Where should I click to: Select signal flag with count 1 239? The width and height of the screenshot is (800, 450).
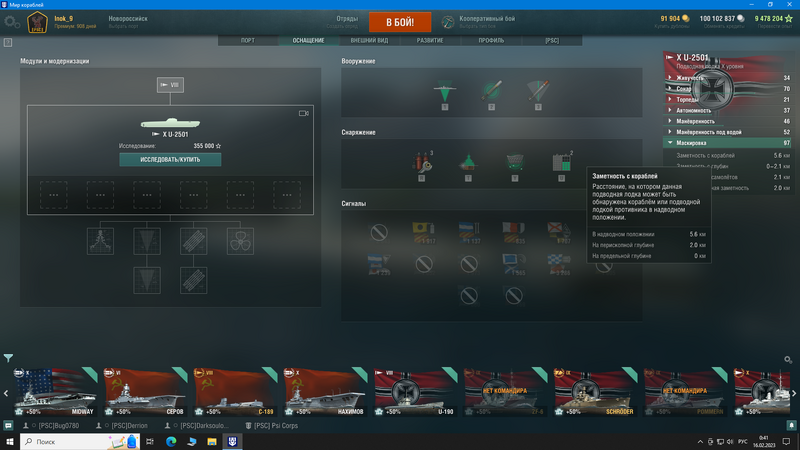pos(379,264)
